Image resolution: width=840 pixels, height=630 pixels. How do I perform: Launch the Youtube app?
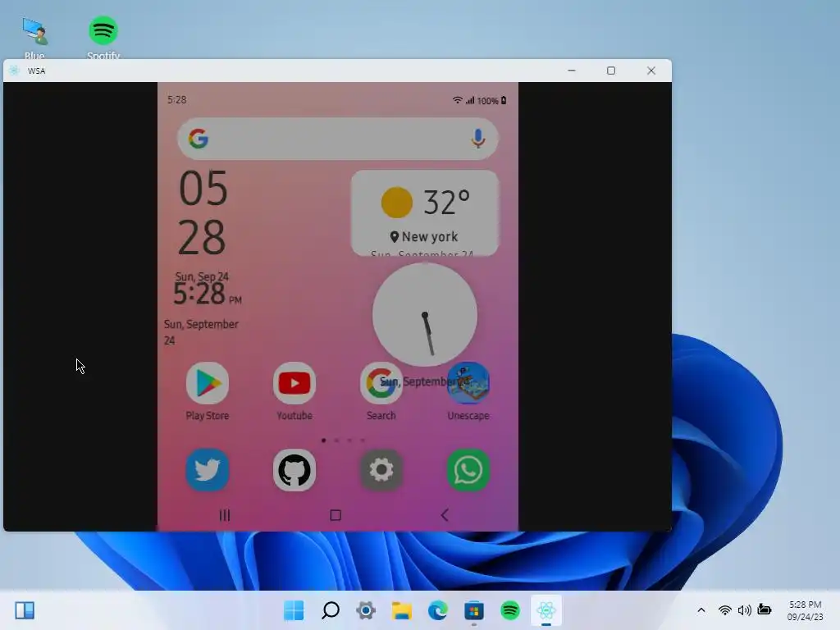294,383
